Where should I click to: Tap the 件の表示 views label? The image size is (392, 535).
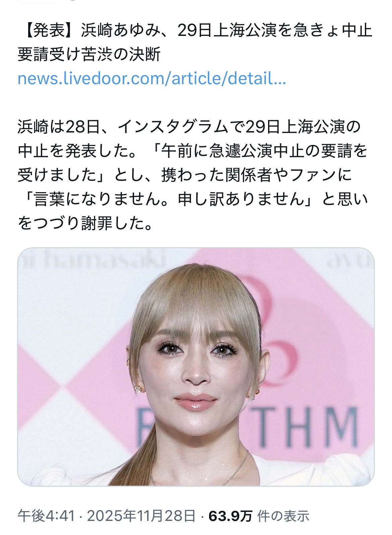[x=283, y=516]
